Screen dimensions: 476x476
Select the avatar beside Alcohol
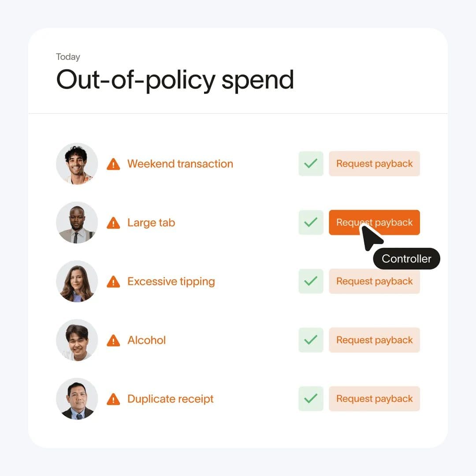(77, 340)
